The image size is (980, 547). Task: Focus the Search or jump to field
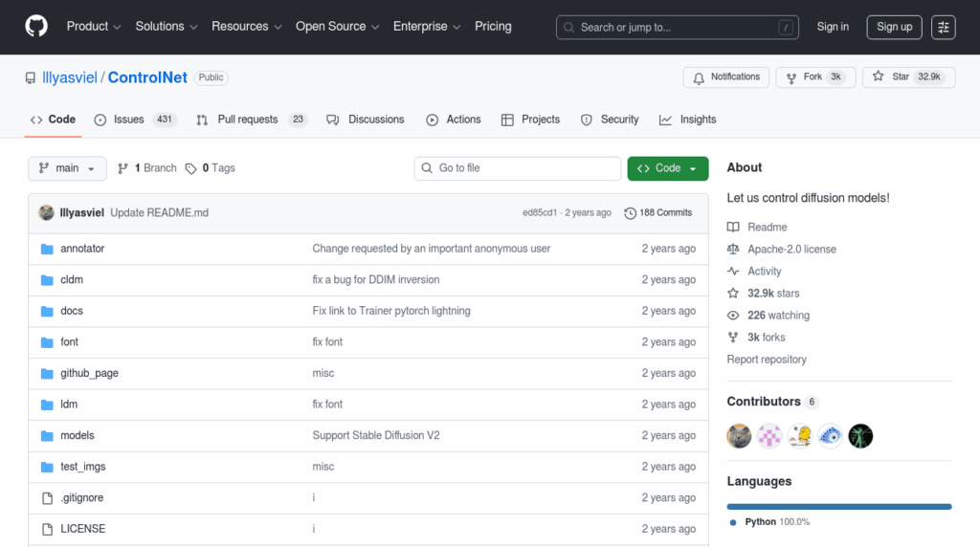click(x=677, y=28)
